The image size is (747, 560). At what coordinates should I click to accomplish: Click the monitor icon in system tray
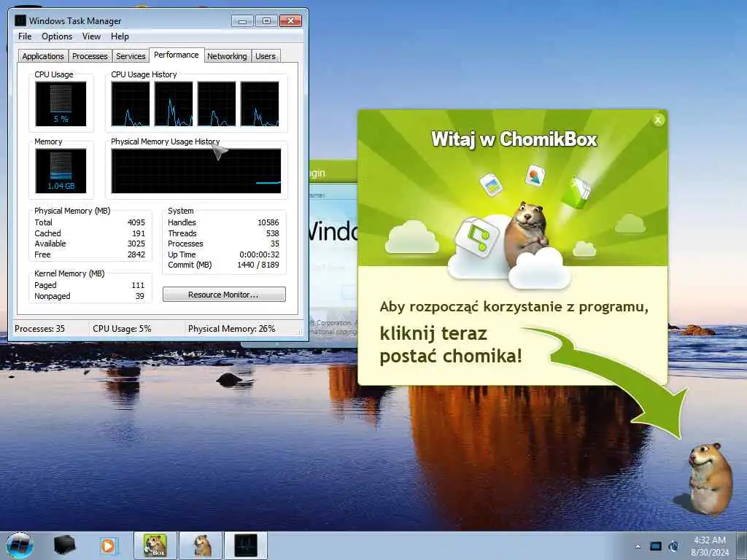(x=656, y=546)
